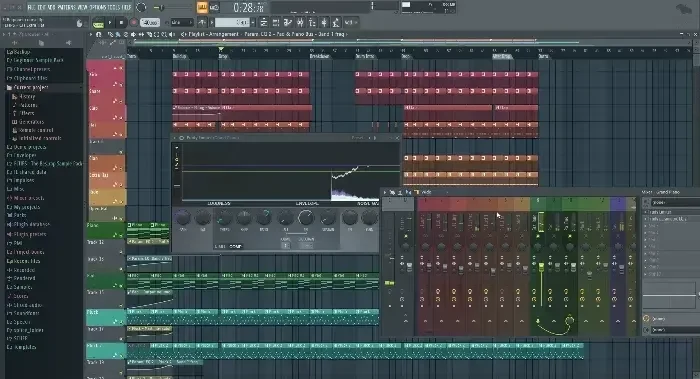Click the tempo display field
The width and height of the screenshot is (700, 379).
click(150, 22)
